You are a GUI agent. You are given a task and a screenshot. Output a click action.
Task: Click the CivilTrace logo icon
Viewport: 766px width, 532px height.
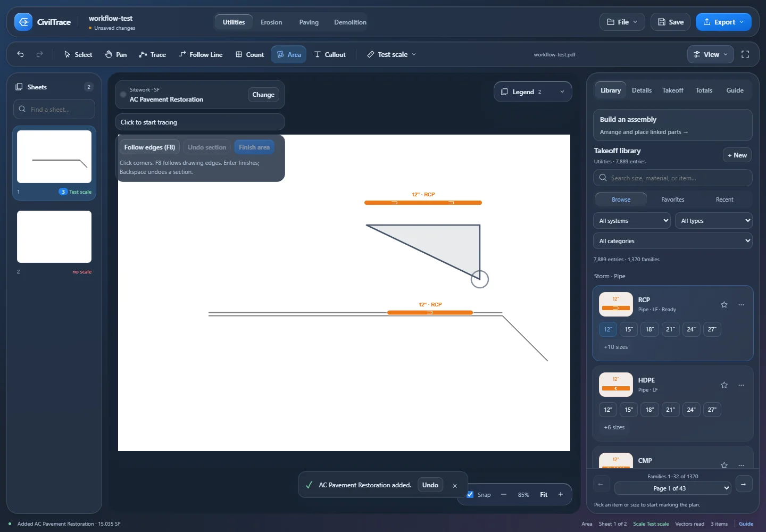23,22
